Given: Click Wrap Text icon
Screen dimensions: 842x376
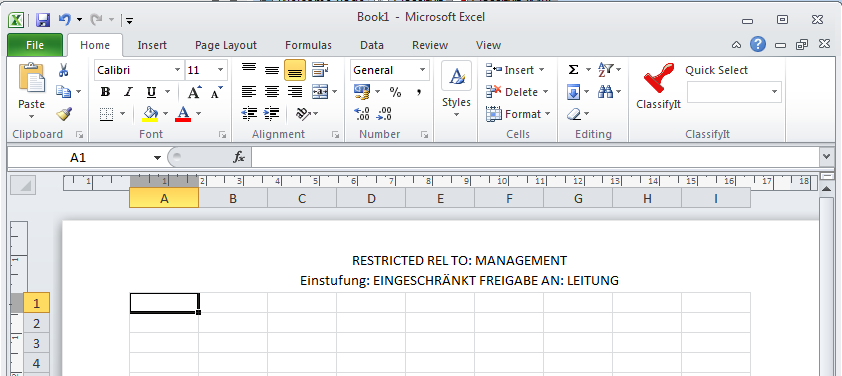Looking at the screenshot, I should tap(320, 70).
